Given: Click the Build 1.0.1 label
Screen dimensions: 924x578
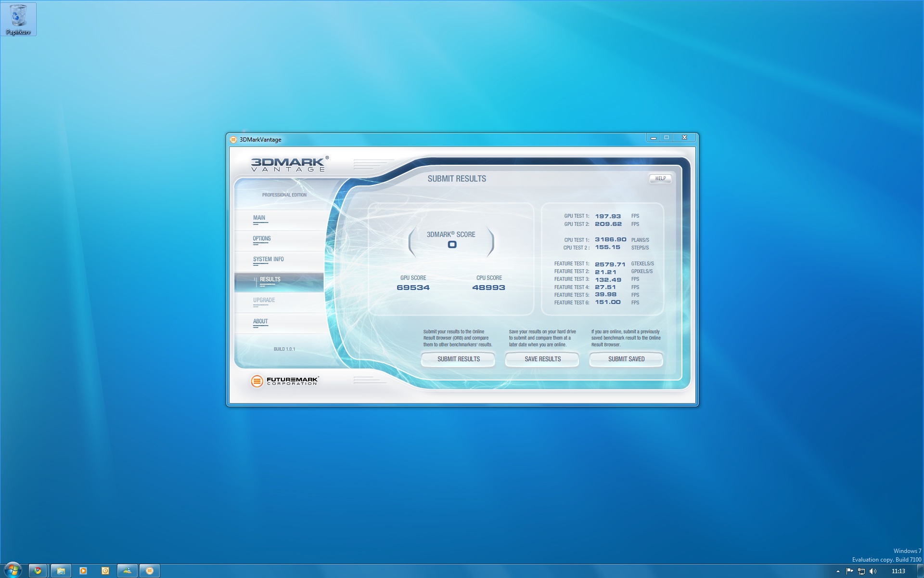Looking at the screenshot, I should click(x=284, y=349).
